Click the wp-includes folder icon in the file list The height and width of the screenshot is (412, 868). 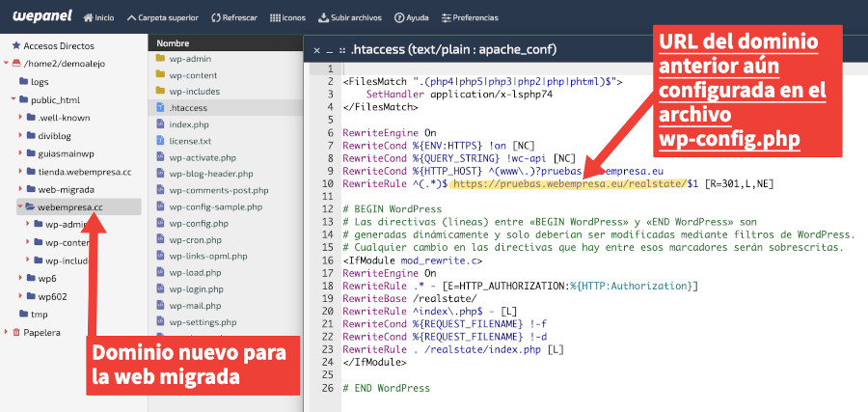pyautogui.click(x=160, y=92)
